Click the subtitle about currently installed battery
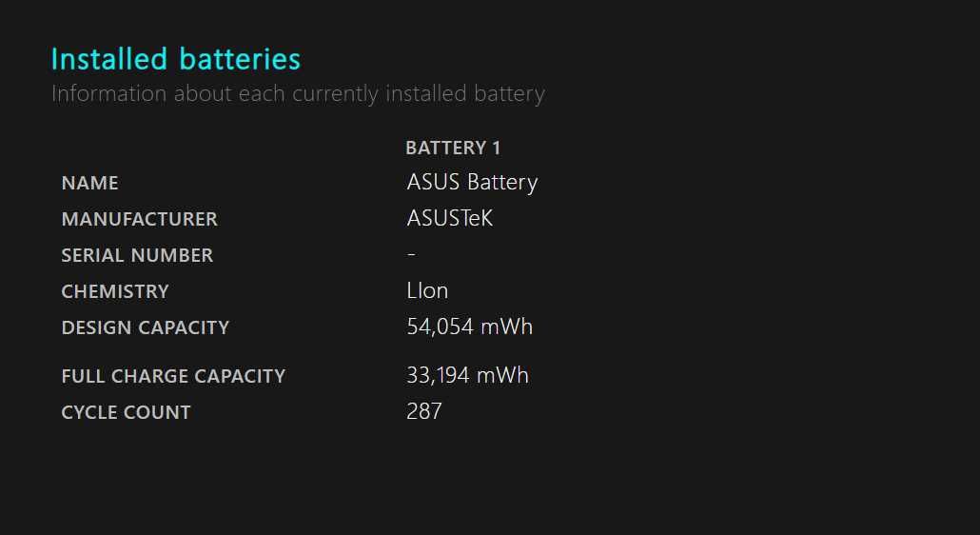This screenshot has width=980, height=535. [298, 93]
